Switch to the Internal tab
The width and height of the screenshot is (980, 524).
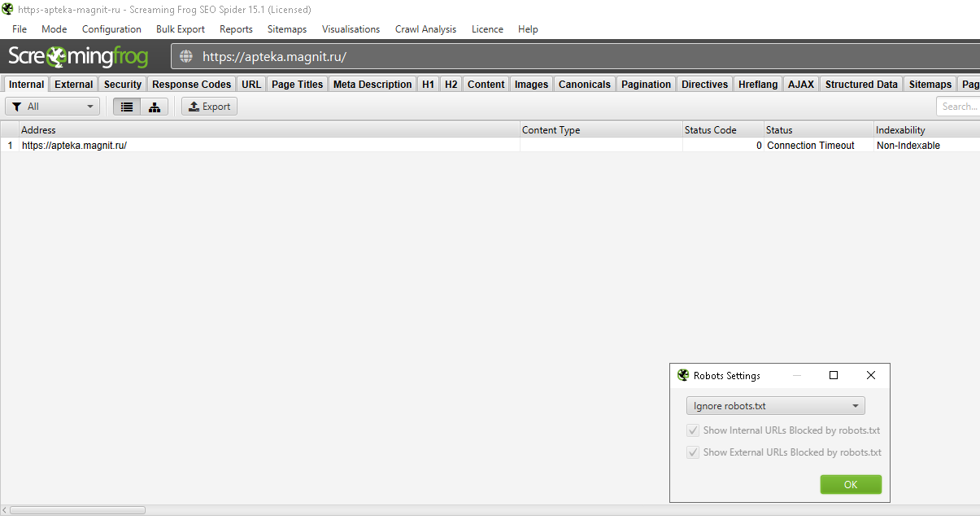click(27, 85)
